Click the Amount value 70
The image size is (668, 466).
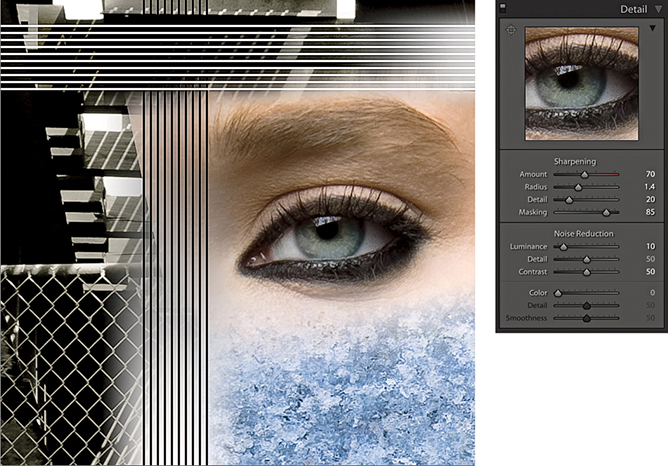pos(650,174)
